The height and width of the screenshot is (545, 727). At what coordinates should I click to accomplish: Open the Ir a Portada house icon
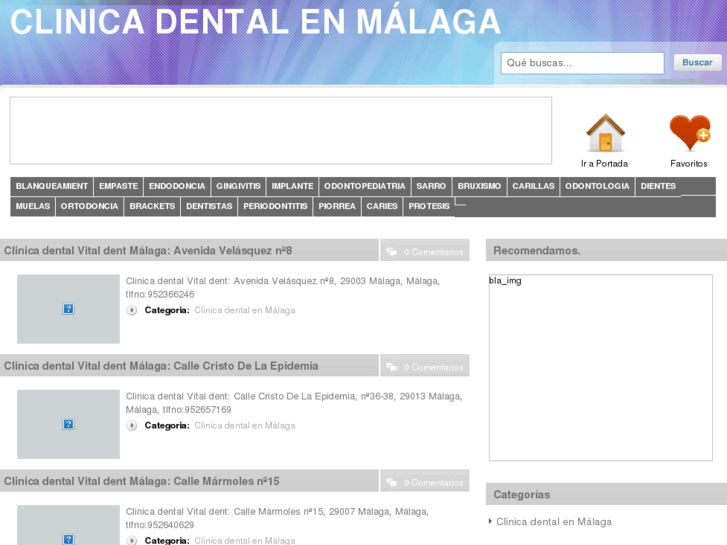[x=605, y=134]
